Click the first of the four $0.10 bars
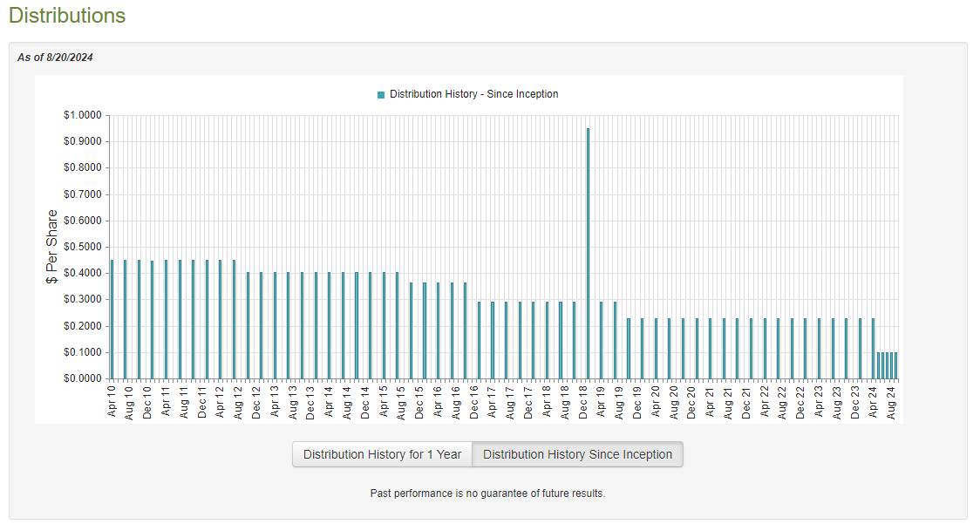 879,365
